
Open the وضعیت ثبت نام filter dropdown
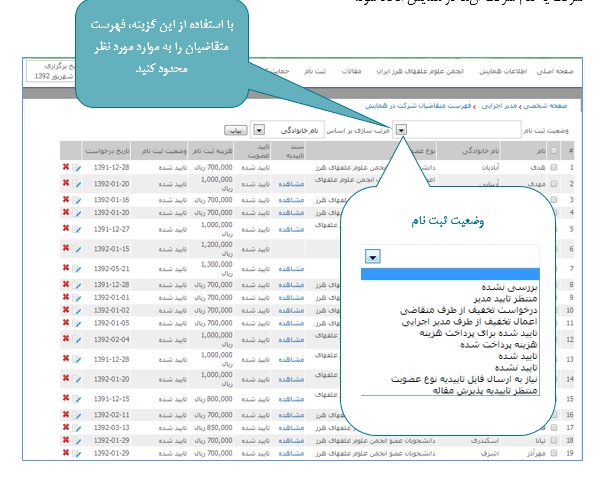401,129
